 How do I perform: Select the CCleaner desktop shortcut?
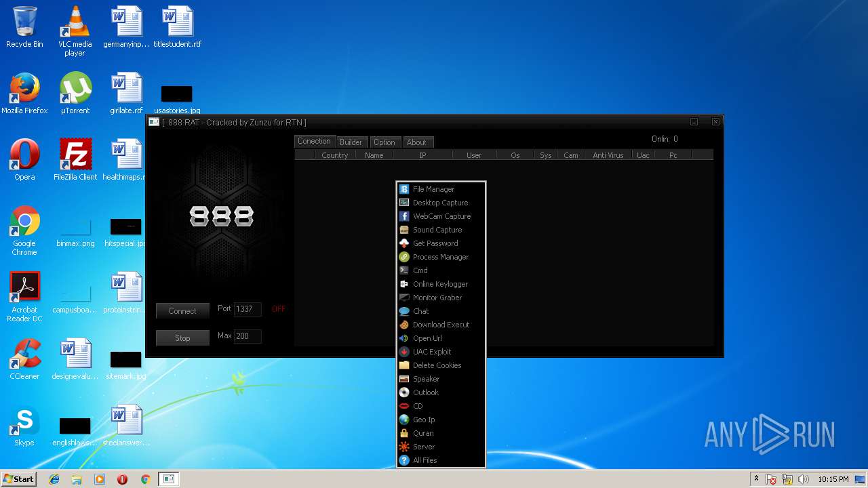tap(24, 359)
